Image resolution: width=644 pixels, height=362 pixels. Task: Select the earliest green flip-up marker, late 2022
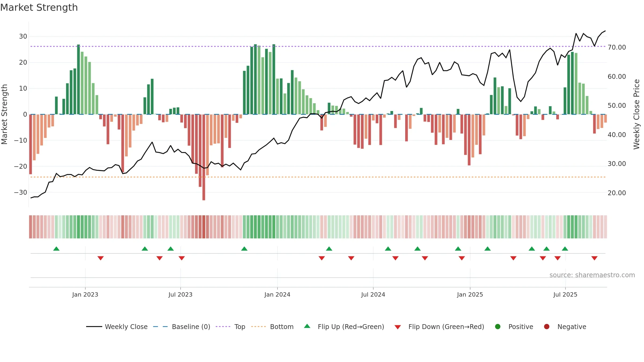coord(56,249)
